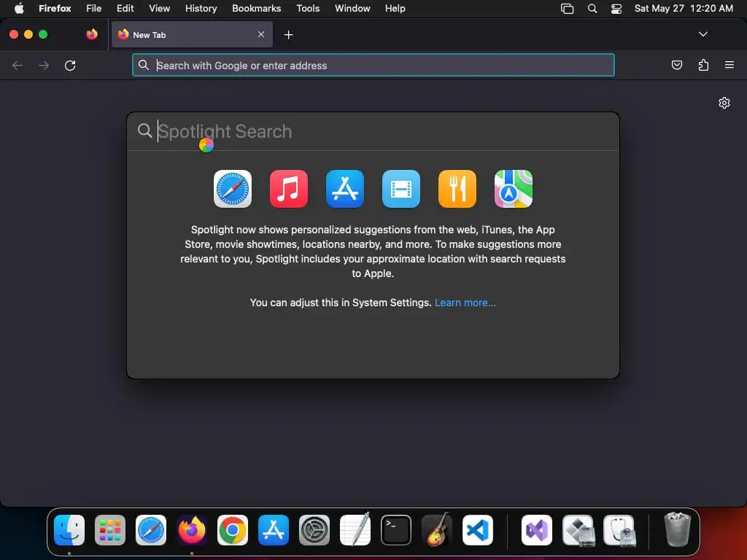Open Firefox View pinned tab icon

[x=92, y=34]
